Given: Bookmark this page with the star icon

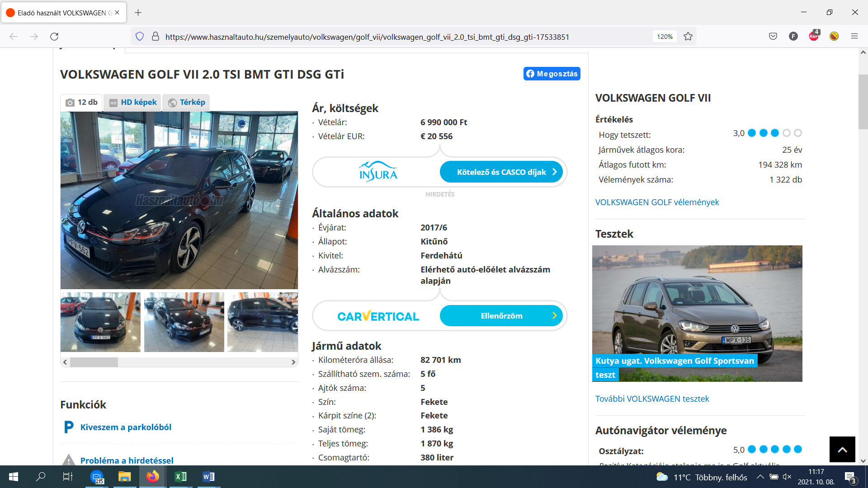Looking at the screenshot, I should point(688,37).
